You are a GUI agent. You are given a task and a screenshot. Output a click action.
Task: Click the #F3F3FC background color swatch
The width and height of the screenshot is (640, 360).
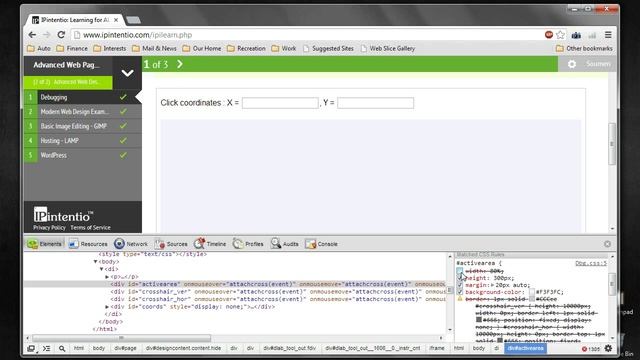531,292
